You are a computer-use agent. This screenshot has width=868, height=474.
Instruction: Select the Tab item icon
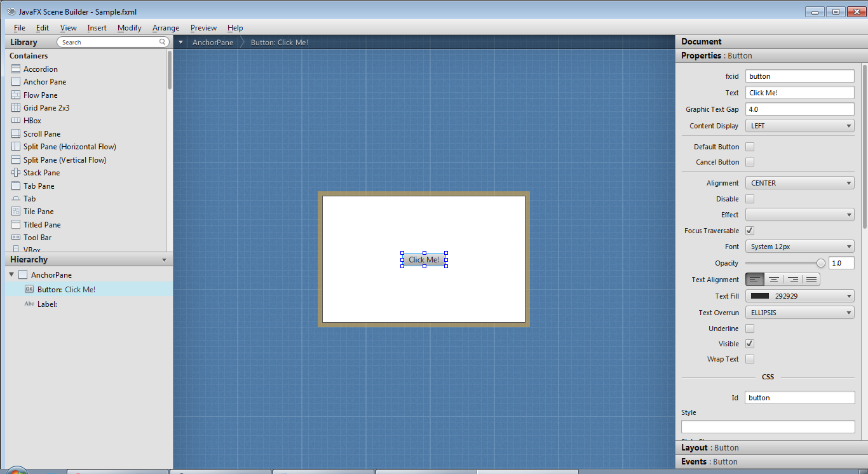coord(16,198)
